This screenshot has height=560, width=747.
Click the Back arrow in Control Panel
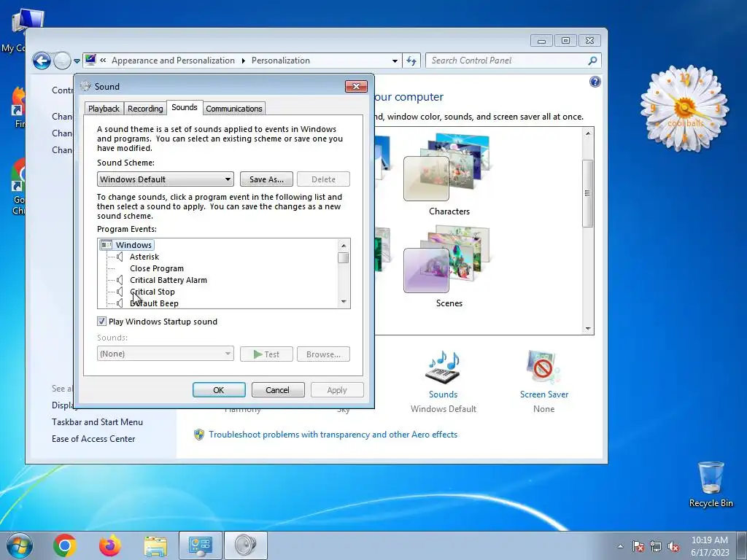point(42,61)
